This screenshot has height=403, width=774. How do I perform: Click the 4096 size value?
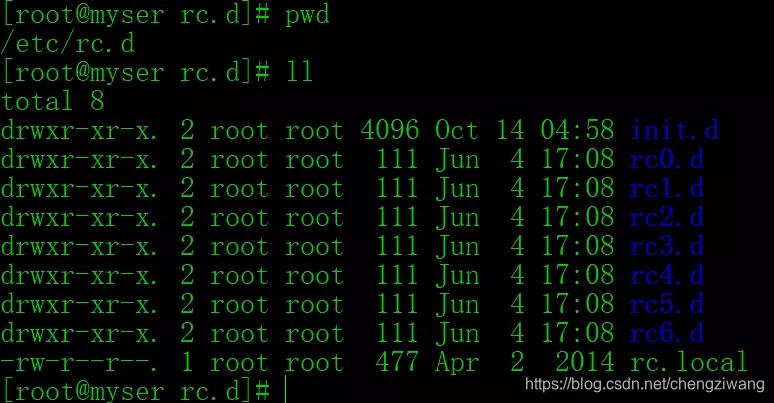click(389, 130)
